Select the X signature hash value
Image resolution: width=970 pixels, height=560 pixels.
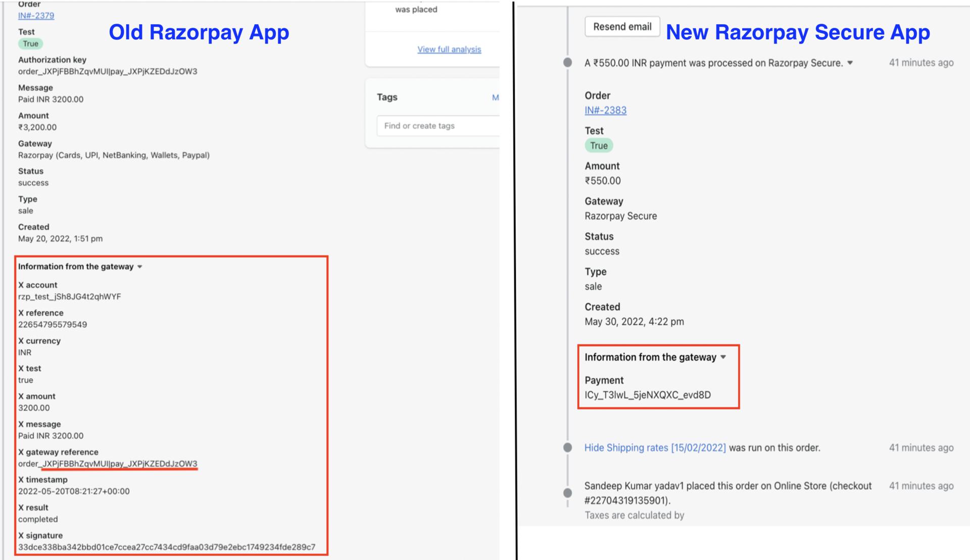167,546
